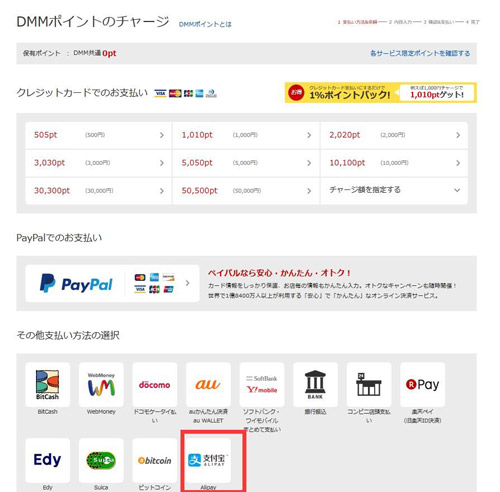Open the service-limited points confirmation link
Image resolution: width=500 pixels, height=492 pixels.
click(x=420, y=53)
